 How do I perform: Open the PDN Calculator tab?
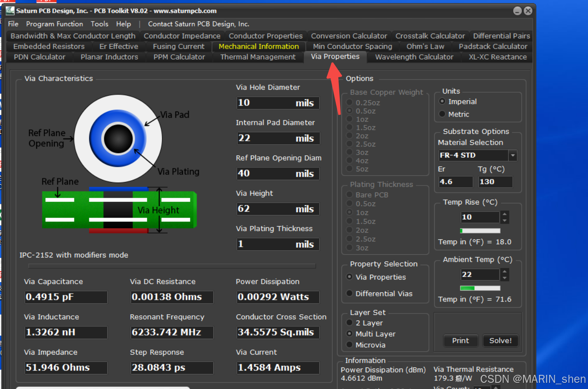[x=39, y=57]
